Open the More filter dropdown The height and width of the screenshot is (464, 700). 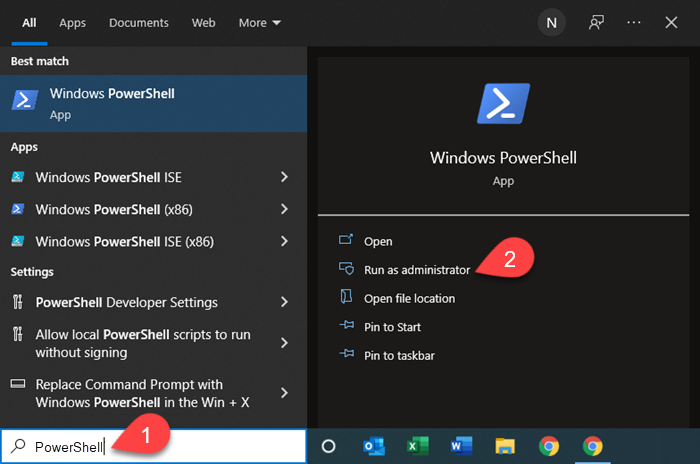[259, 23]
